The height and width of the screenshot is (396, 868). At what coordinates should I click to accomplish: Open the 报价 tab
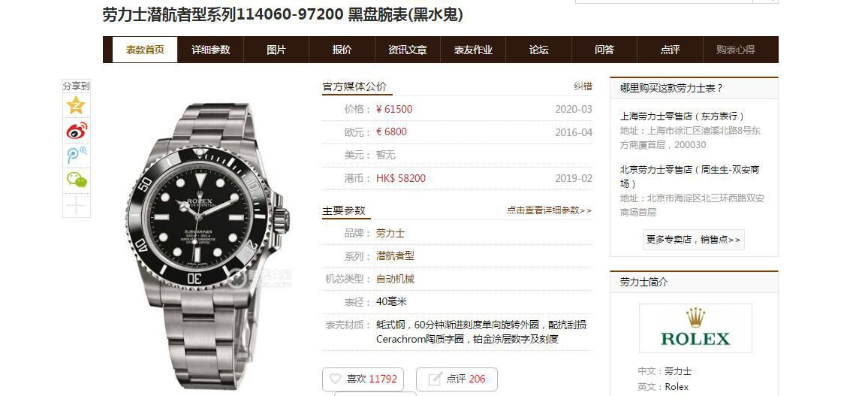click(342, 50)
